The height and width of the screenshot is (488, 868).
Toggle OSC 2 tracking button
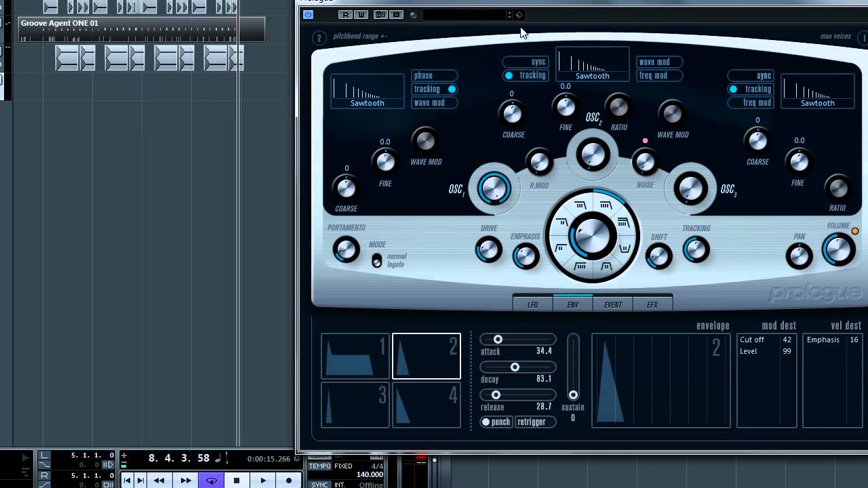coord(526,75)
